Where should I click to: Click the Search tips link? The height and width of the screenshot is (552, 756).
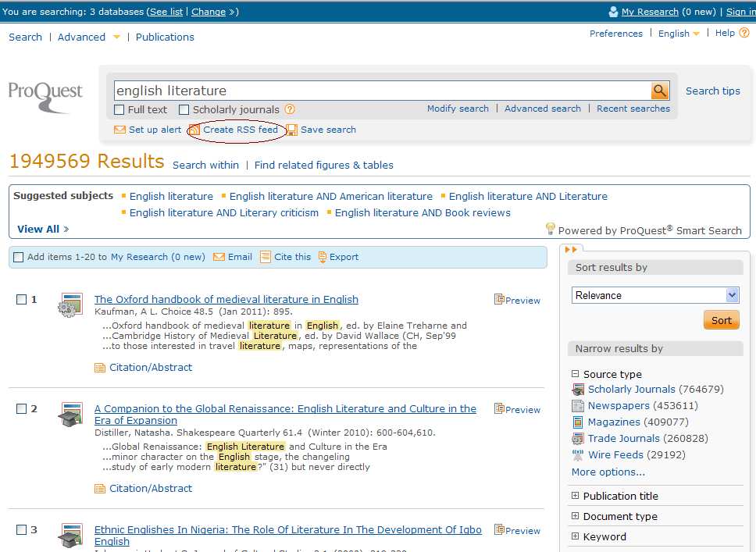[x=712, y=91]
